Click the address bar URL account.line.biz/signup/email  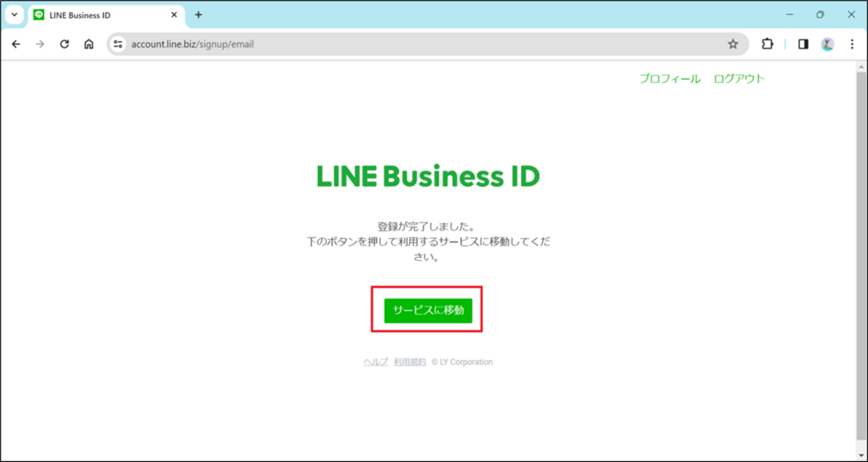point(192,44)
